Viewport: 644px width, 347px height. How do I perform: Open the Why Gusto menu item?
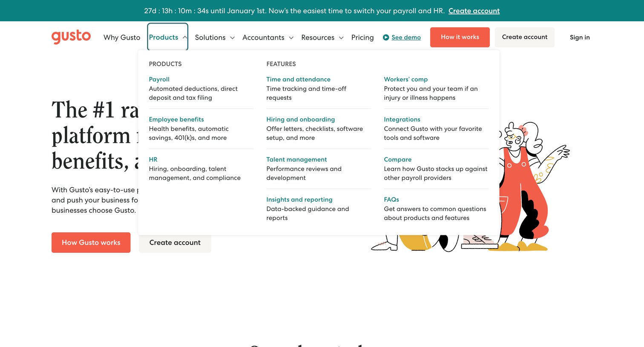pyautogui.click(x=122, y=38)
